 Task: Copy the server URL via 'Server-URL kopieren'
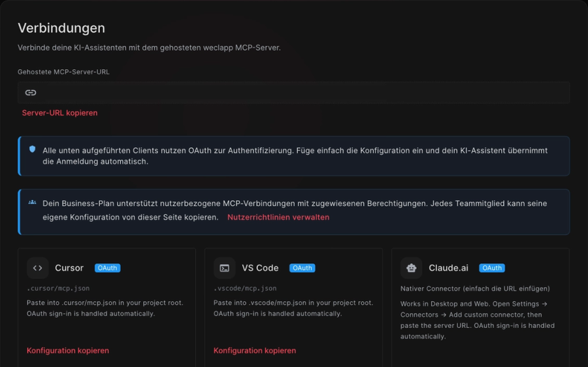[x=59, y=113]
